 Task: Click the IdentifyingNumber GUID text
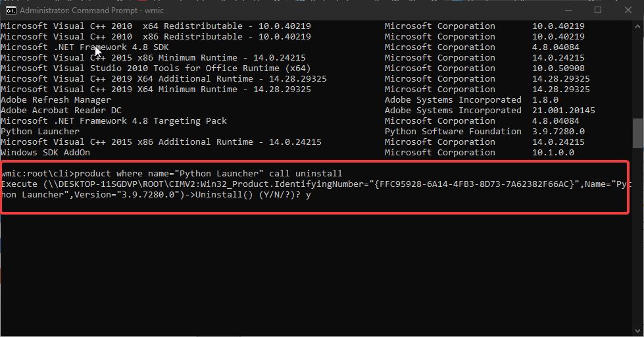(475, 184)
